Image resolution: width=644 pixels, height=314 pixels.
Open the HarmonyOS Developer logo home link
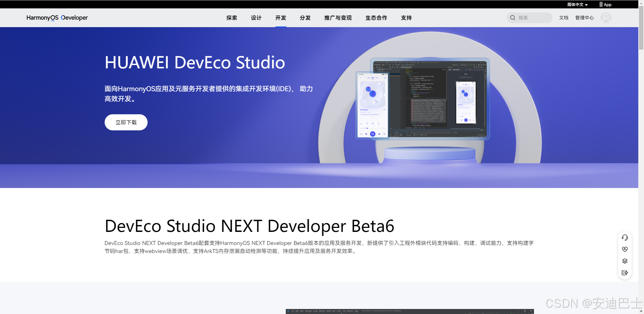pos(57,18)
